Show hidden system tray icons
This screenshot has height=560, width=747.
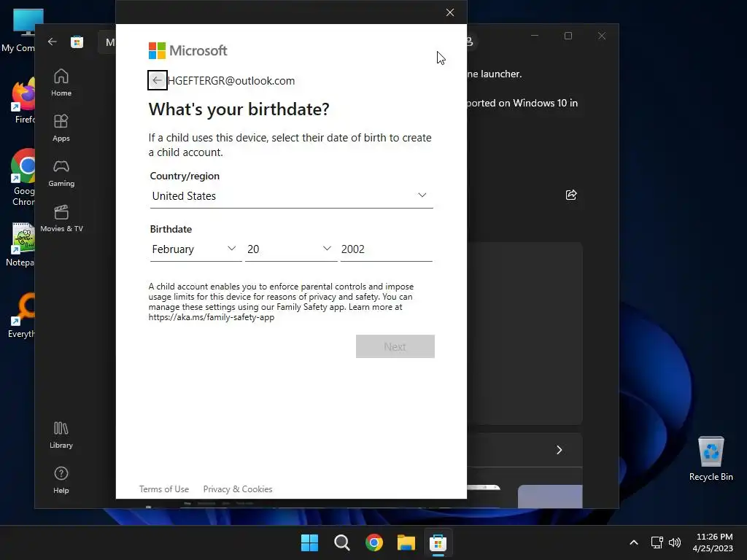pos(634,542)
